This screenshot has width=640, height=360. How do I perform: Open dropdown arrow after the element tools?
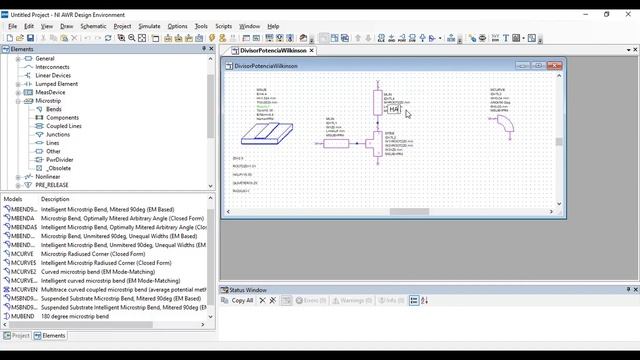coord(440,38)
